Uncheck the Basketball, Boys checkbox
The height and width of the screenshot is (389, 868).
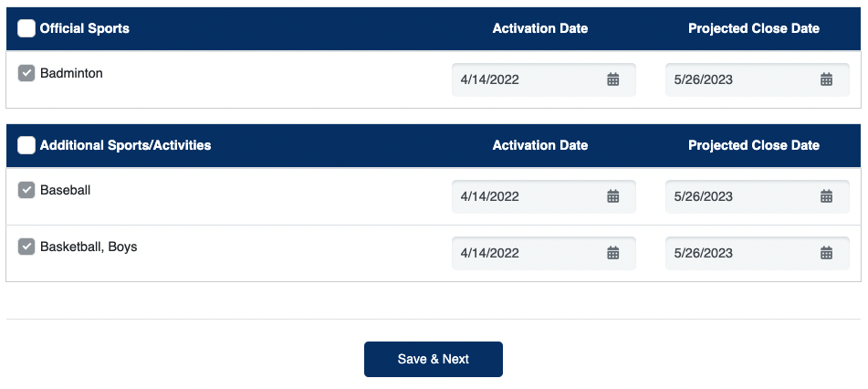point(26,247)
